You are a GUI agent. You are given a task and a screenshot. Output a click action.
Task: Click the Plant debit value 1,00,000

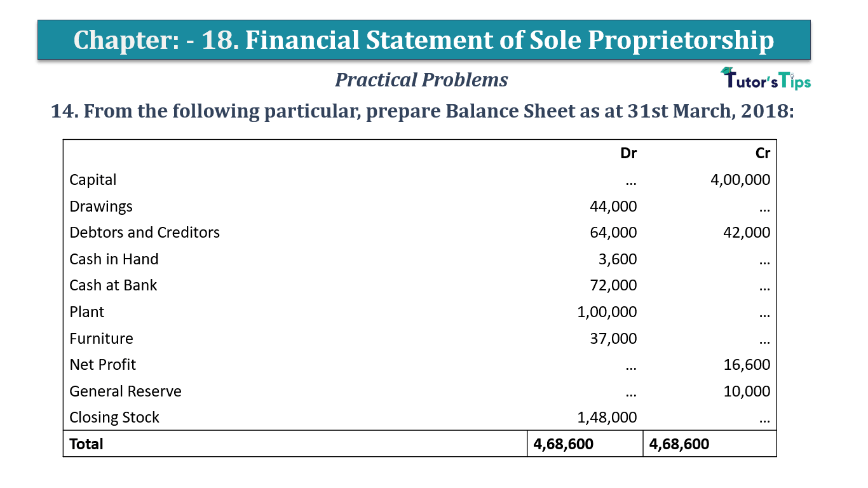click(607, 312)
